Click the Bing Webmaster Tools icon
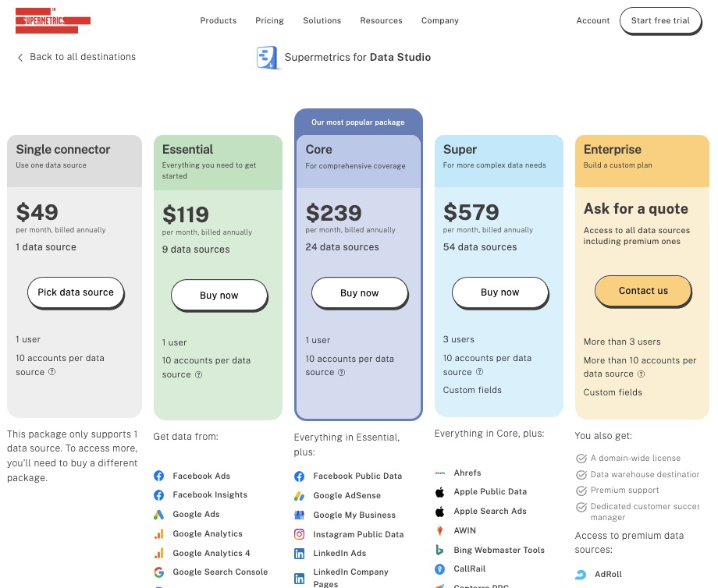 pos(440,550)
